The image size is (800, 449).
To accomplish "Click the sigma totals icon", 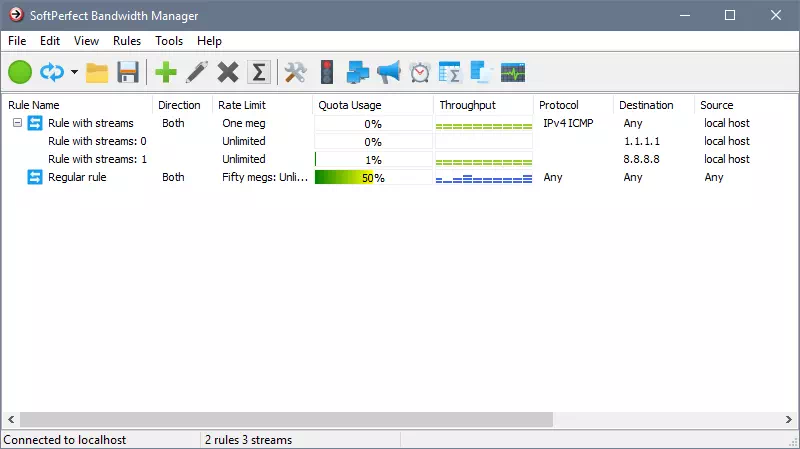I will (x=259, y=72).
